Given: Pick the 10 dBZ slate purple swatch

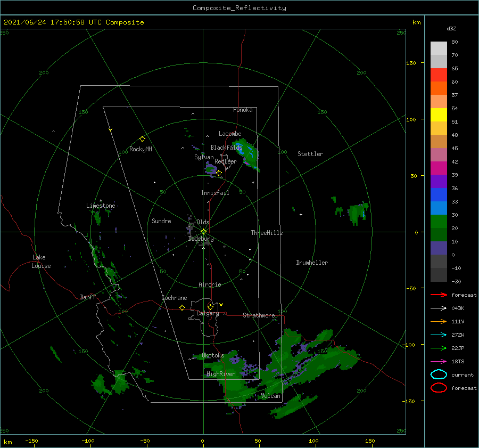Looking at the screenshot, I should pyautogui.click(x=439, y=248).
